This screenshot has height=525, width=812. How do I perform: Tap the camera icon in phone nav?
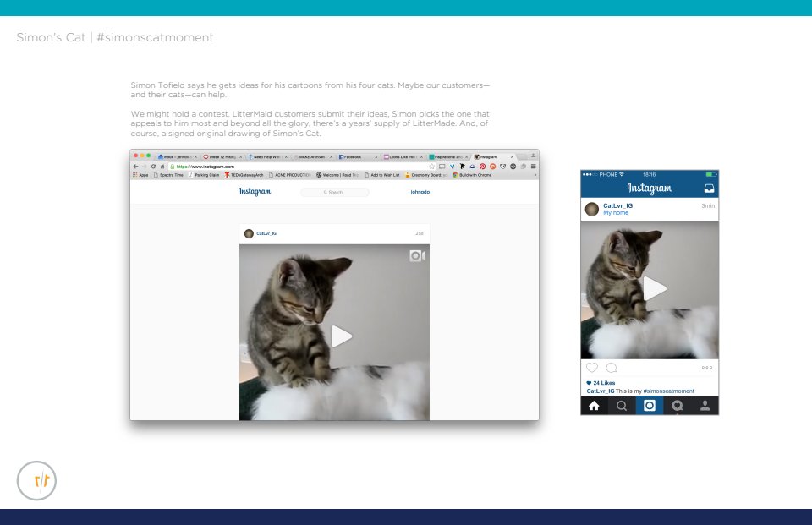point(650,406)
